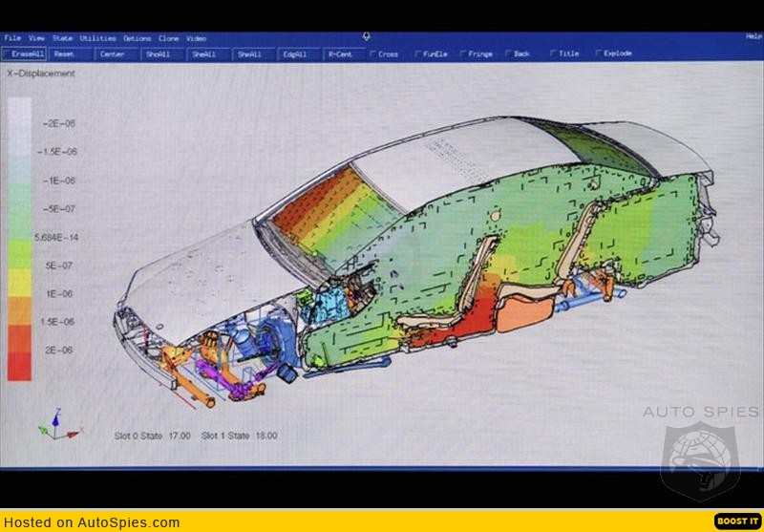Enable the Cross checkbox

click(372, 54)
